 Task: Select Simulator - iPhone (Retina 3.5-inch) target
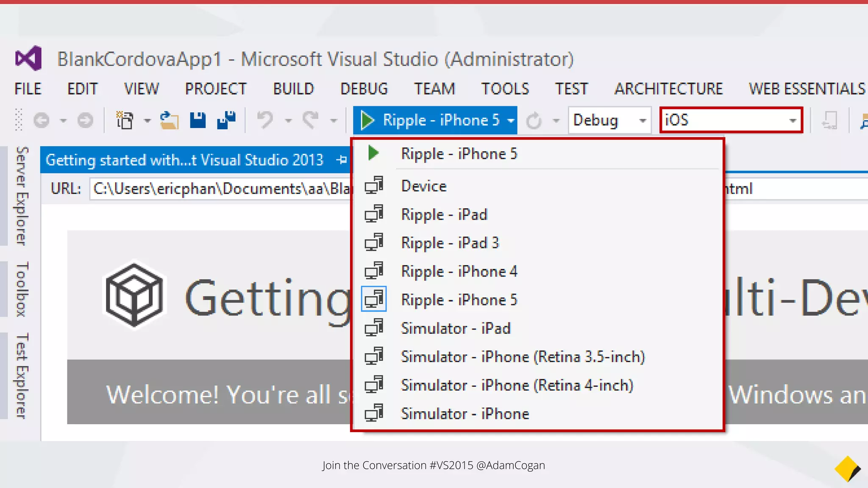tap(538, 357)
